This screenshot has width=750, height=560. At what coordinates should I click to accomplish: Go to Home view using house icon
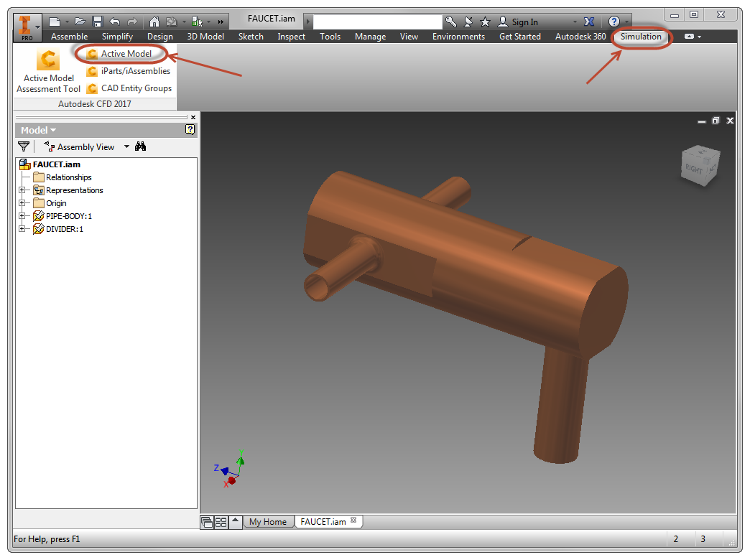point(154,22)
